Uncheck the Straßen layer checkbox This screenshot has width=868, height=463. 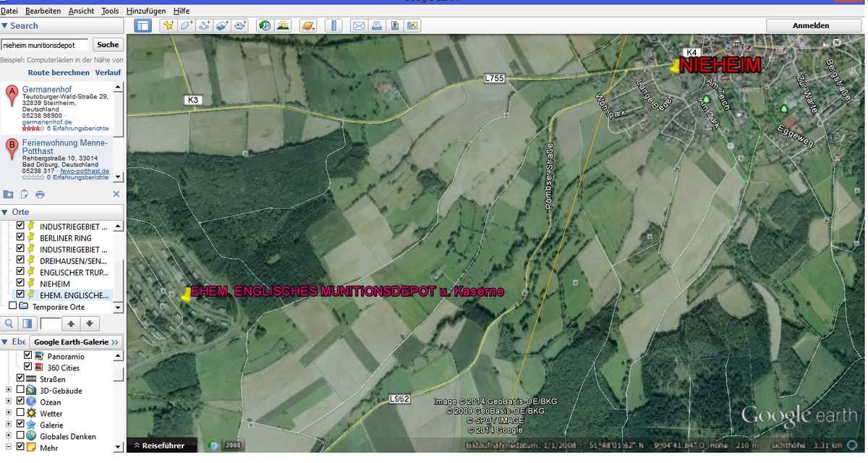20,379
